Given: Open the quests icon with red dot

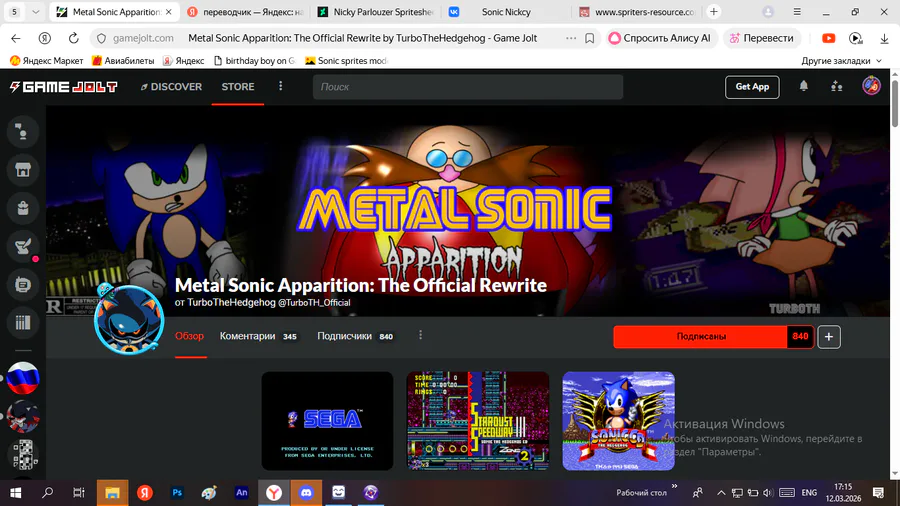Looking at the screenshot, I should [x=23, y=247].
